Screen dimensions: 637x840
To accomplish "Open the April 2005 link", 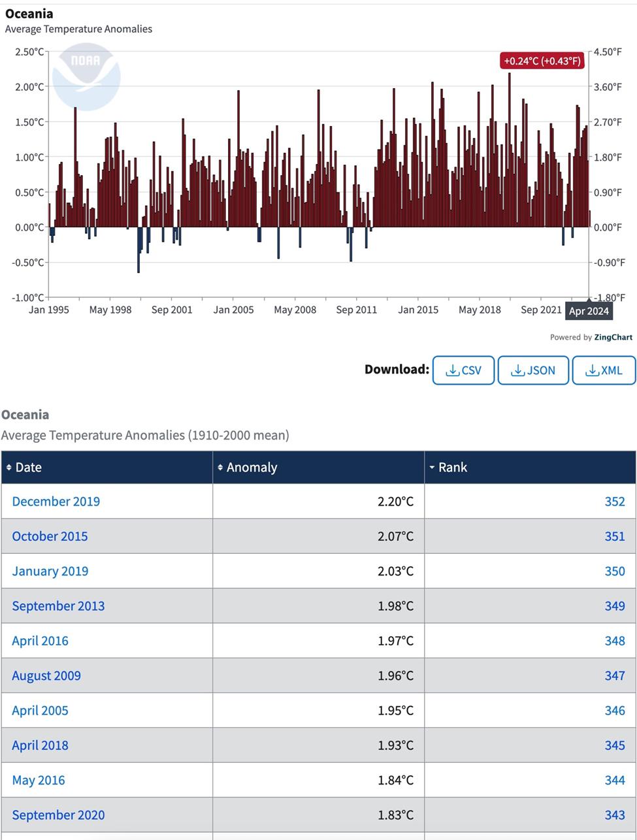I will tap(40, 711).
